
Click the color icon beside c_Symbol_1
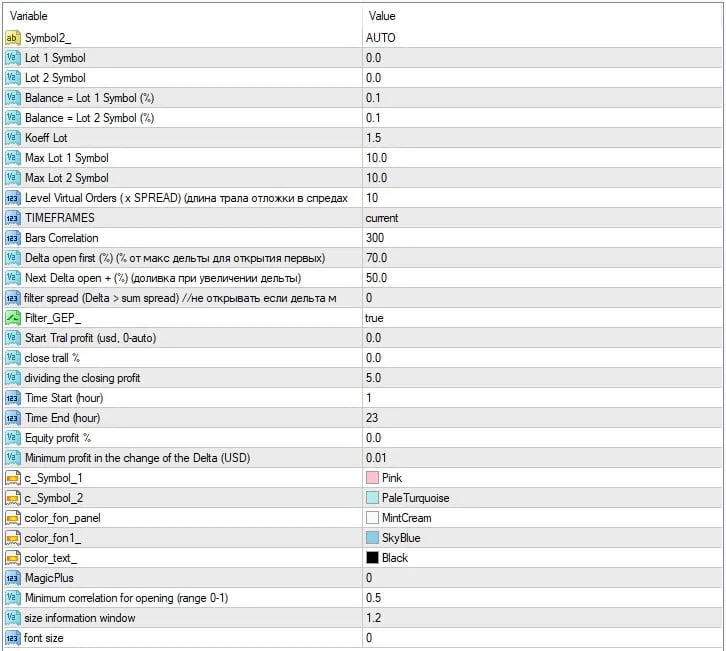click(12, 478)
